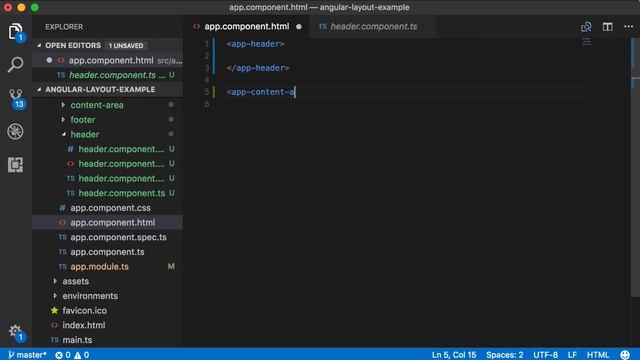Screen dimensions: 640x360
Task: Open the Manage gear icon
Action: click(x=15, y=331)
